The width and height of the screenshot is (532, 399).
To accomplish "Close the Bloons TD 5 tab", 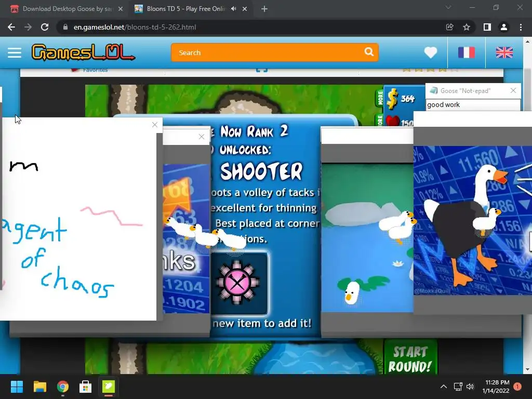I will pyautogui.click(x=245, y=9).
